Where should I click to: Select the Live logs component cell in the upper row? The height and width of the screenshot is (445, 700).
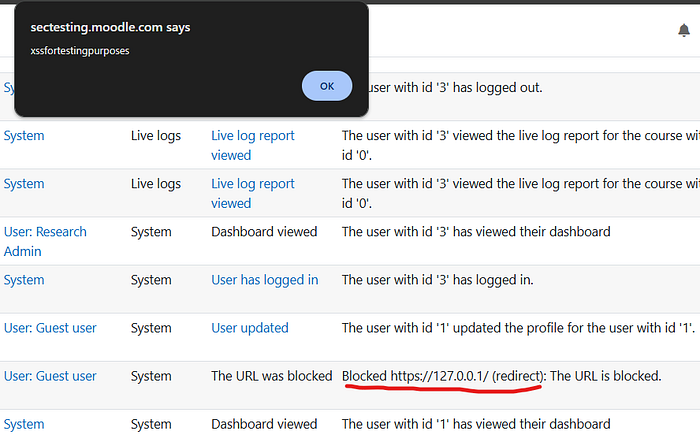pos(156,135)
